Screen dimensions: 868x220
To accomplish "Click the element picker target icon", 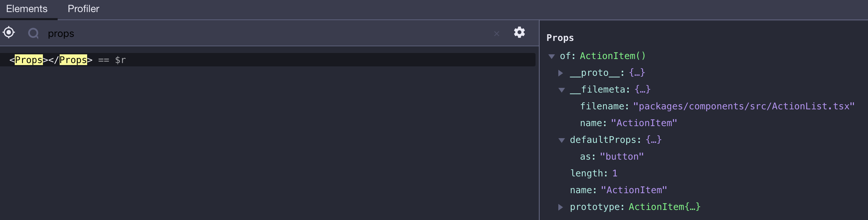I will [9, 33].
